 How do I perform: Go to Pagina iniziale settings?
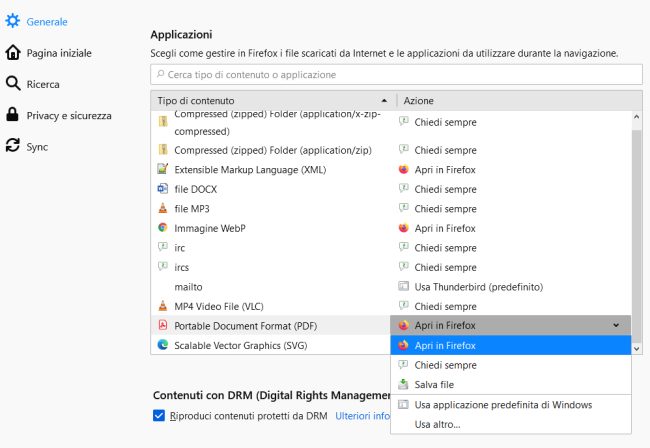pyautogui.click(x=59, y=53)
